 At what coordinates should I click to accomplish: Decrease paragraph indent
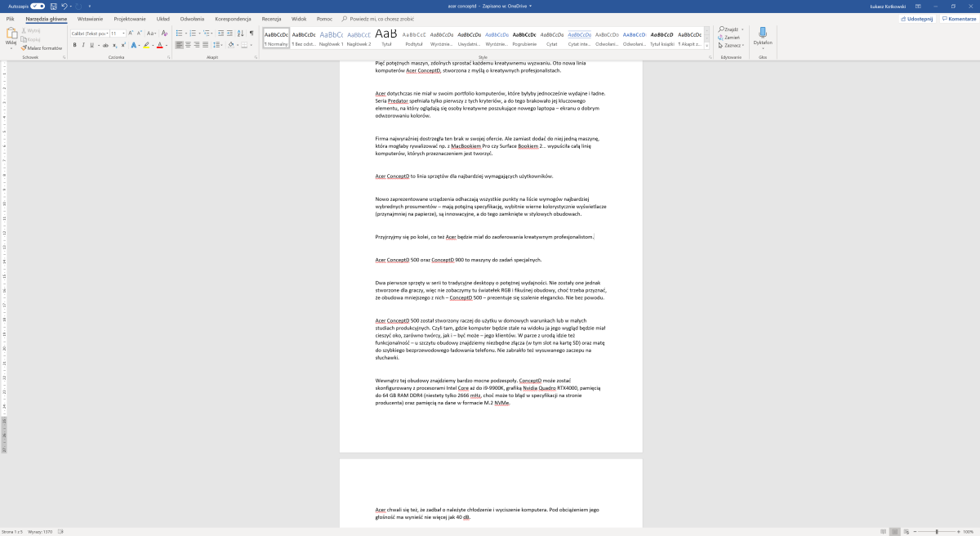pos(220,33)
